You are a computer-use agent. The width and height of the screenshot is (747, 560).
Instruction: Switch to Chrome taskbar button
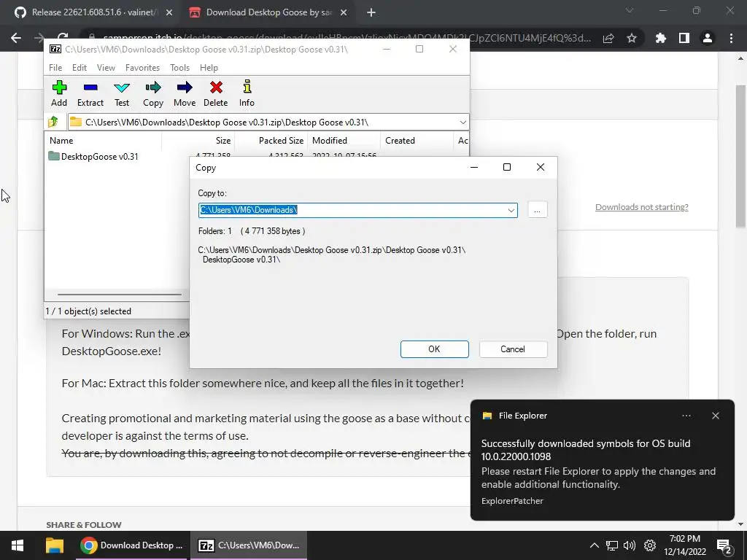coord(132,545)
